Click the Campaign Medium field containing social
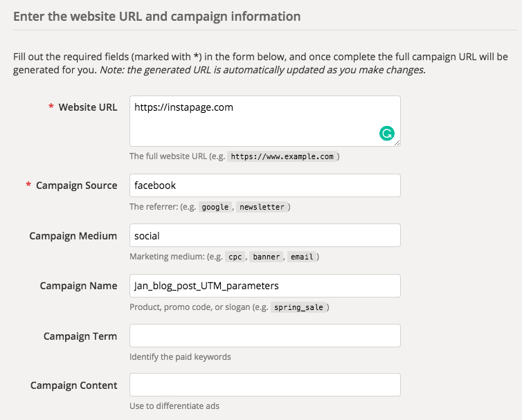Viewport: 522px width, 420px height. [264, 235]
